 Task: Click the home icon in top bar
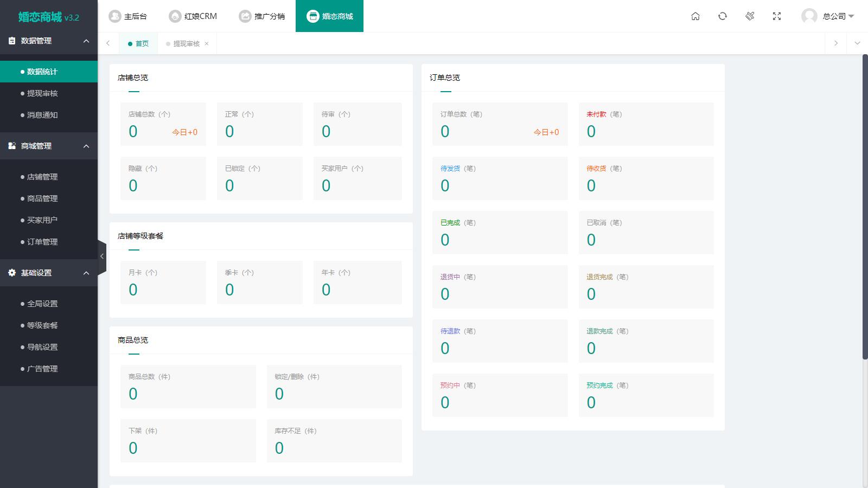[x=695, y=16]
